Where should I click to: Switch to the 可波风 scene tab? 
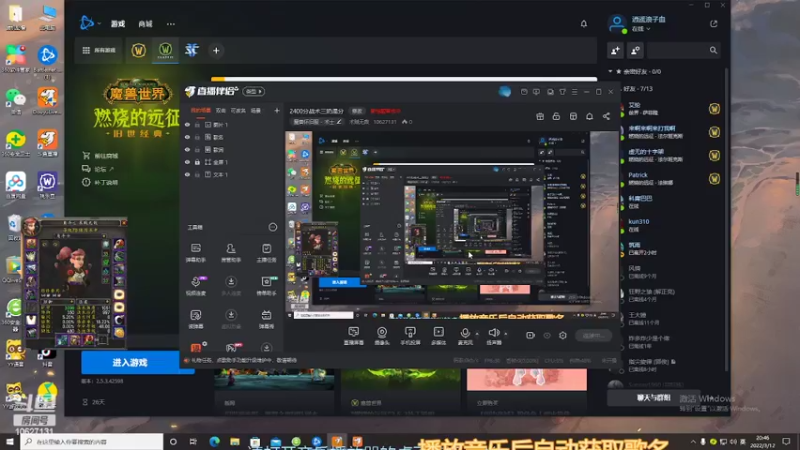238,110
